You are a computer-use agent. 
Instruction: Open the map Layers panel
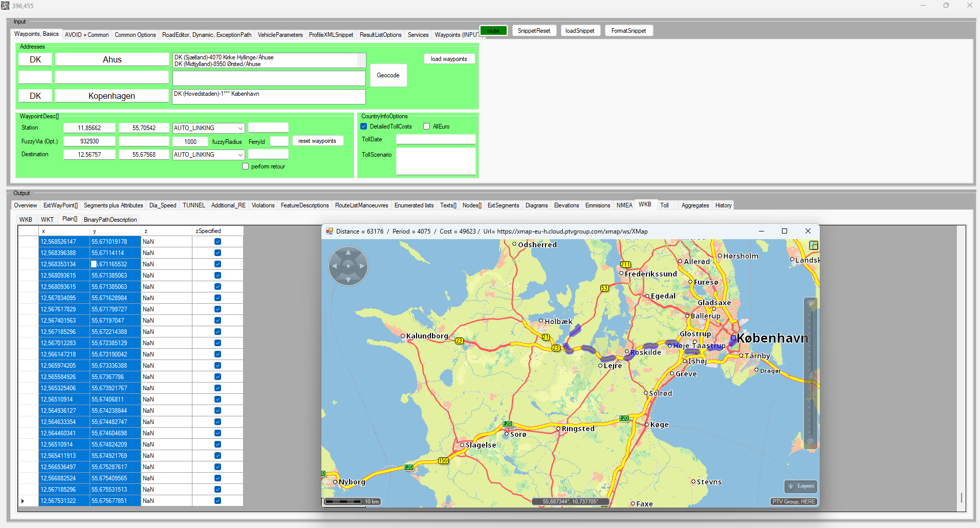800,486
